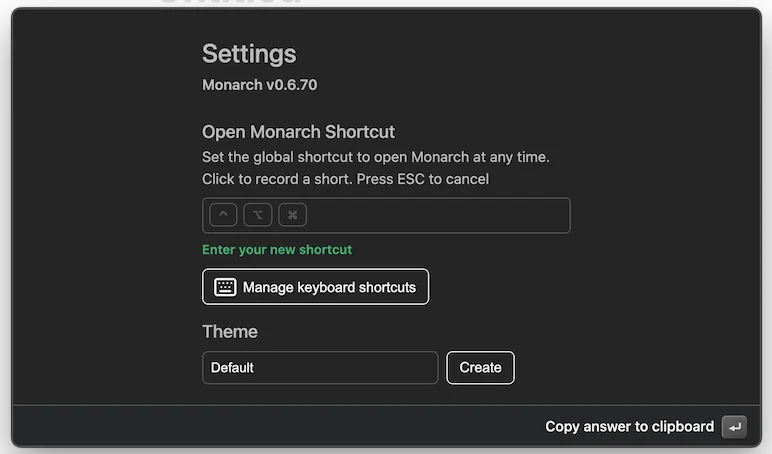Click blank space right of the Create button

[620, 367]
